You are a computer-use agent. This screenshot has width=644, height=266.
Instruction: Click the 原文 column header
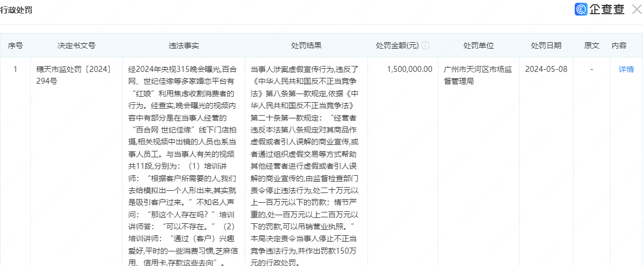(x=592, y=45)
